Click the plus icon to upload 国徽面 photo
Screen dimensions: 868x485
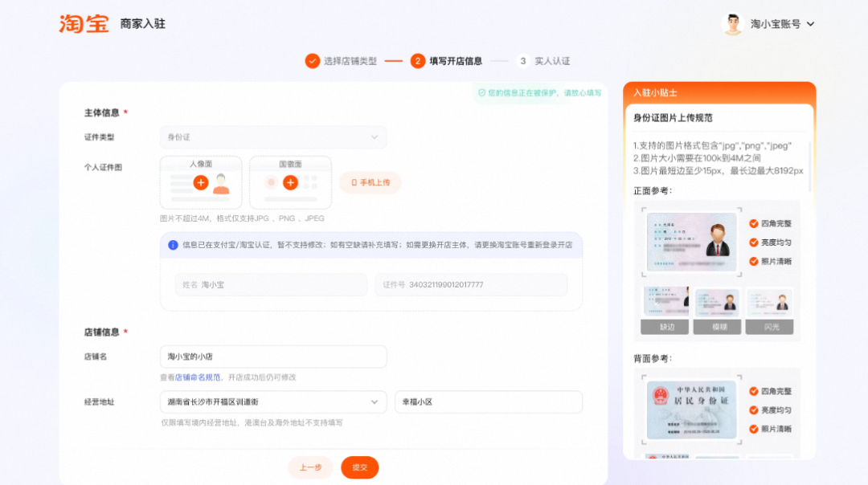pyautogui.click(x=290, y=181)
